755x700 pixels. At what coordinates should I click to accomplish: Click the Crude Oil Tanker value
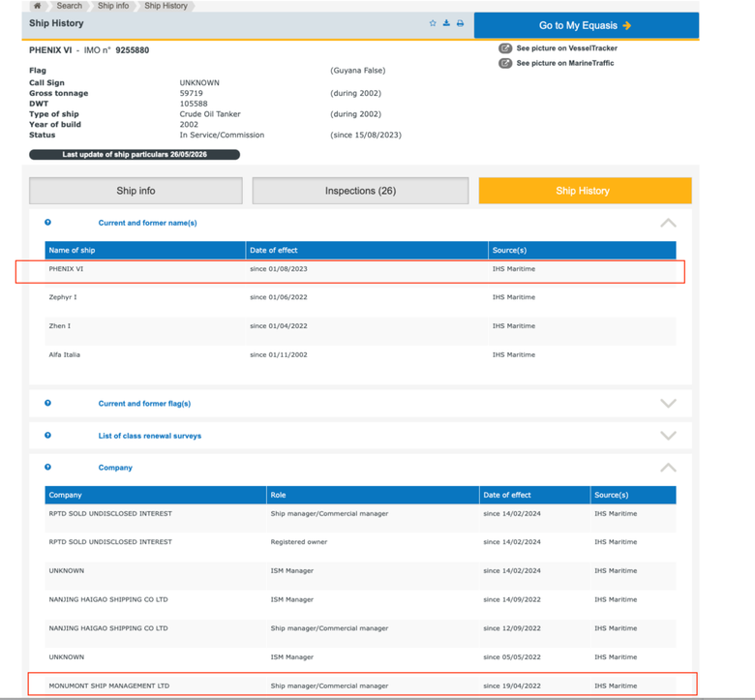tap(210, 114)
